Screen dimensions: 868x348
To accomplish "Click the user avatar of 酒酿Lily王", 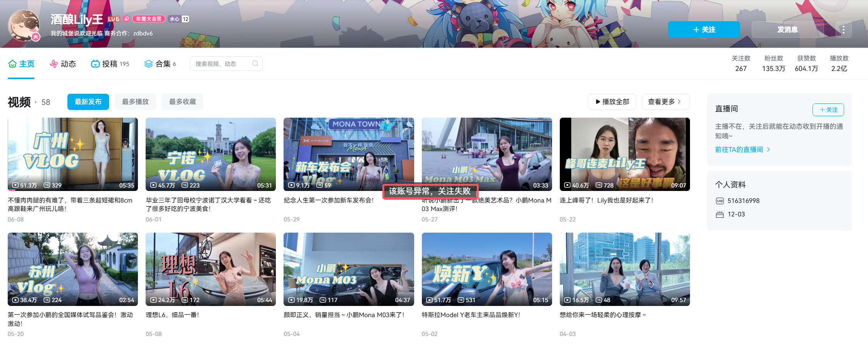I will coord(24,25).
